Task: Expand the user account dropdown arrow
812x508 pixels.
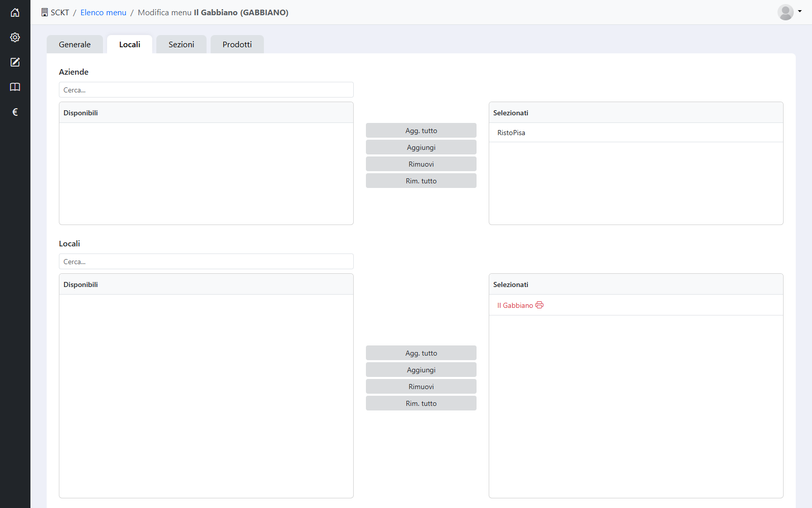Action: tap(800, 11)
